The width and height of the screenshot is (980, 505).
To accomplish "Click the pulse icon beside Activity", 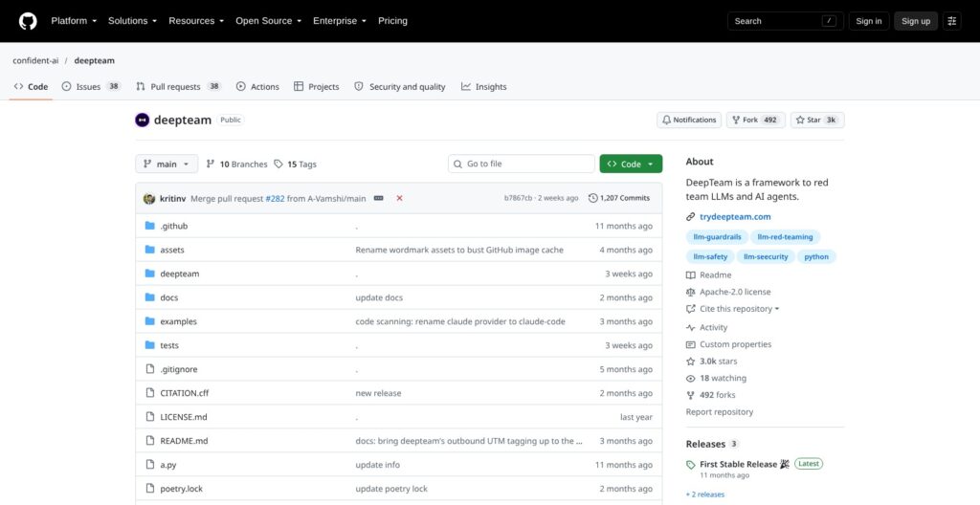I will click(x=691, y=327).
